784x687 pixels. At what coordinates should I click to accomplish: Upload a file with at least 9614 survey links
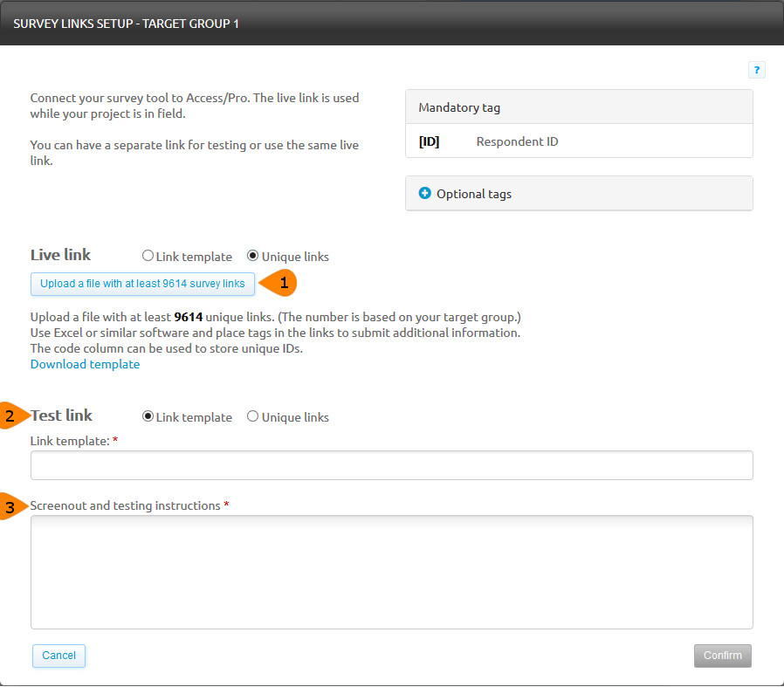[142, 284]
